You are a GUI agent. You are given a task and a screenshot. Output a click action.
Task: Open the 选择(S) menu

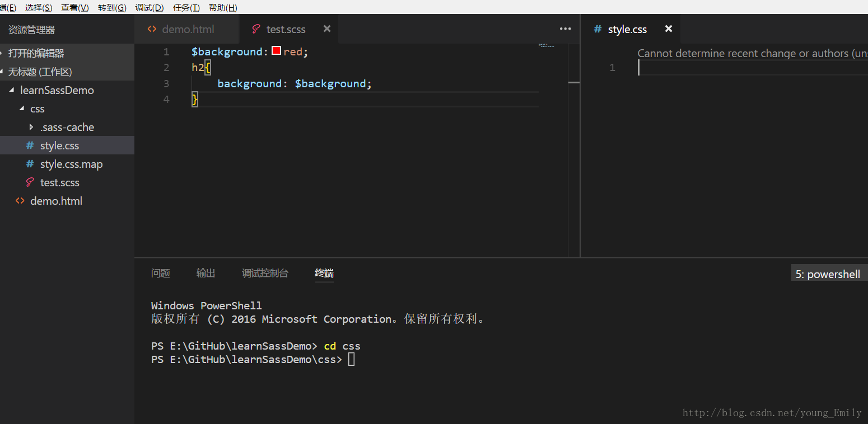click(x=39, y=7)
